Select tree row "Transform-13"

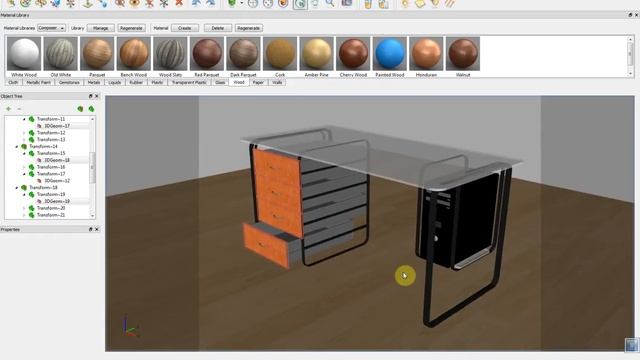(51, 140)
